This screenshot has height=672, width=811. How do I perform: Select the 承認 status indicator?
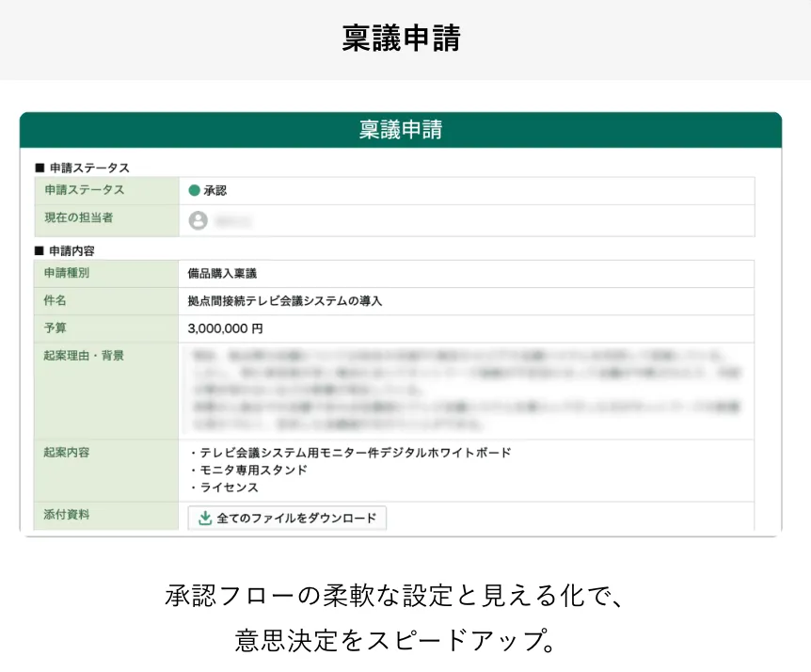207,189
